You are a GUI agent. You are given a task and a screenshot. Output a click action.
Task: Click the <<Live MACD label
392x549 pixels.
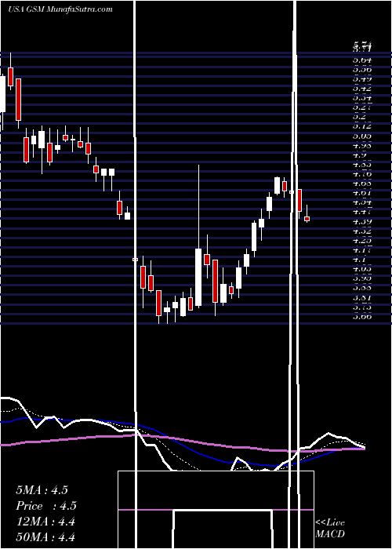(330, 529)
